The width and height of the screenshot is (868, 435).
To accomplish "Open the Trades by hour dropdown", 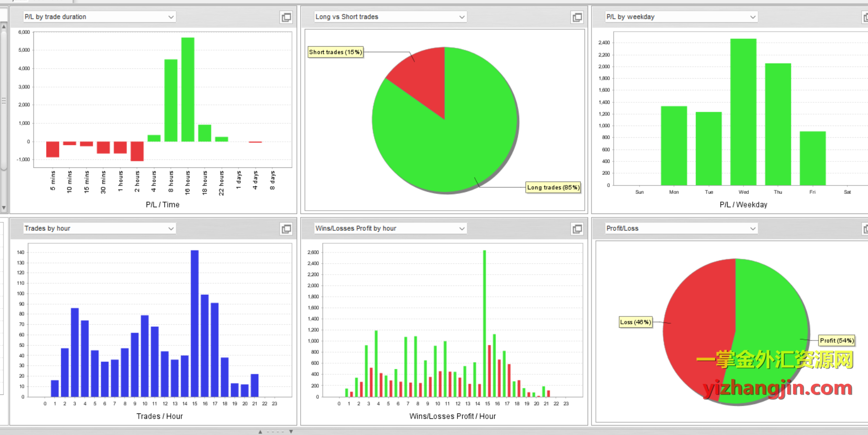I will coord(171,228).
